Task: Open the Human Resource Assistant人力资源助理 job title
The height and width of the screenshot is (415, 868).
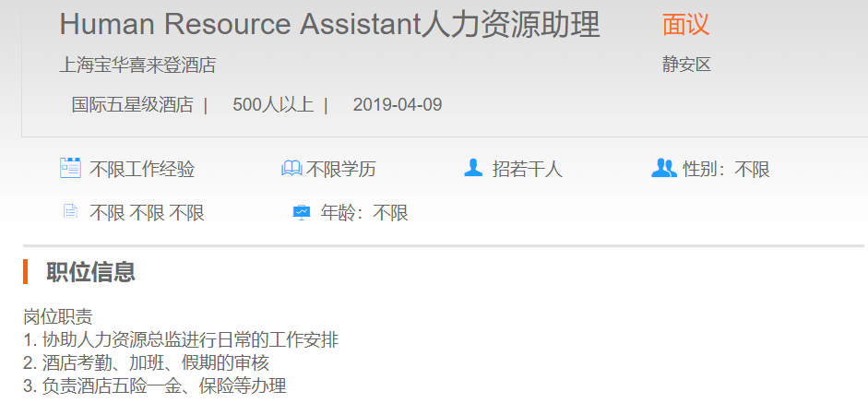Action: pos(329,25)
